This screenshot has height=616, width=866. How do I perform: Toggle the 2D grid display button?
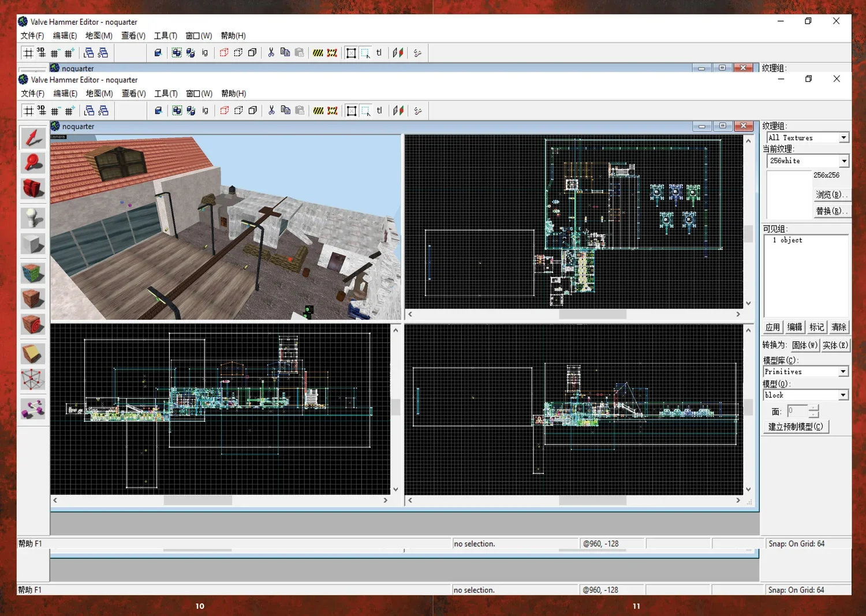point(28,111)
